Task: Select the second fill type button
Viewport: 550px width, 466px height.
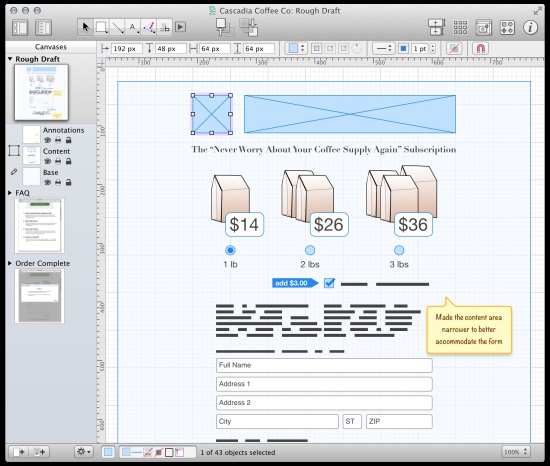Action: coord(330,48)
